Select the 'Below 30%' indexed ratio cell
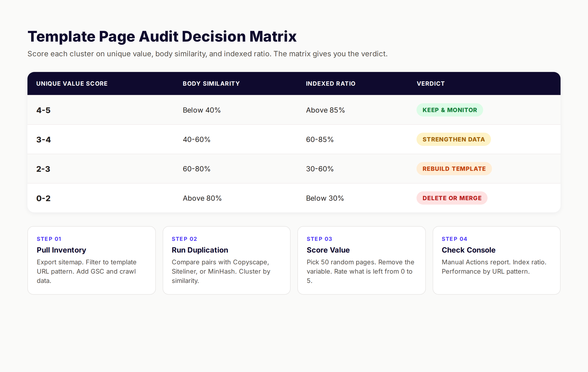This screenshot has height=372, width=588. [x=325, y=198]
